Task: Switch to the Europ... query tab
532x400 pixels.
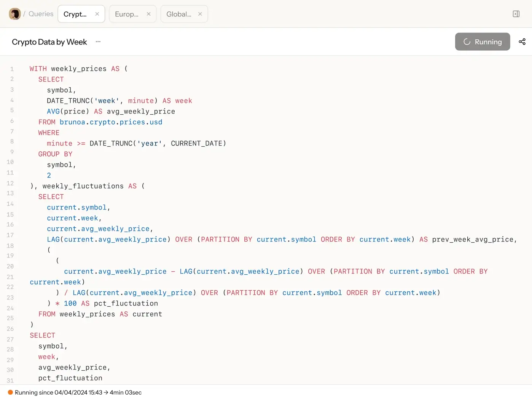Action: (x=126, y=14)
